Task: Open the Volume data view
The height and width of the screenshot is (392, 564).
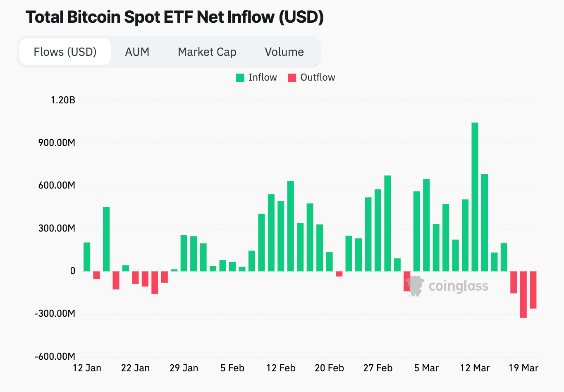Action: tap(284, 52)
